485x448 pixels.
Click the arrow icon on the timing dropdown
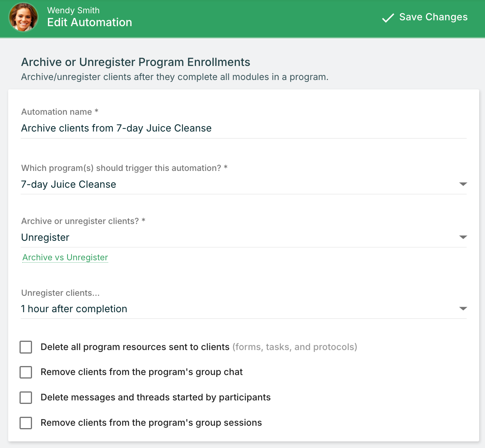463,309
